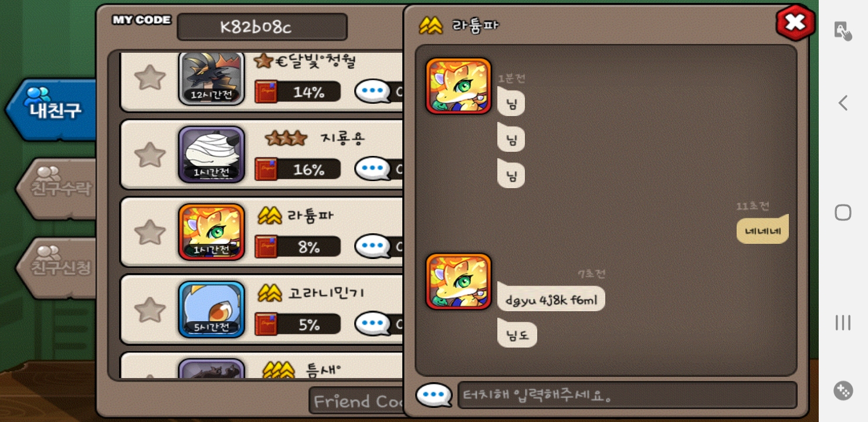Toggle favorite star for 고라니민기
This screenshot has width=868, height=422.
click(150, 309)
